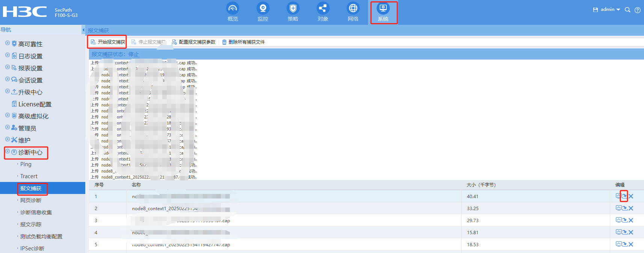Click the search magnifier icon
Viewport: 644px width, 253px height.
tap(627, 10)
